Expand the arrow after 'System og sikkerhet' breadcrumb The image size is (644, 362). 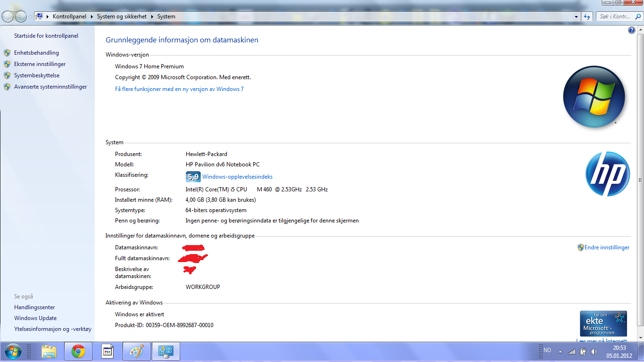click(152, 16)
